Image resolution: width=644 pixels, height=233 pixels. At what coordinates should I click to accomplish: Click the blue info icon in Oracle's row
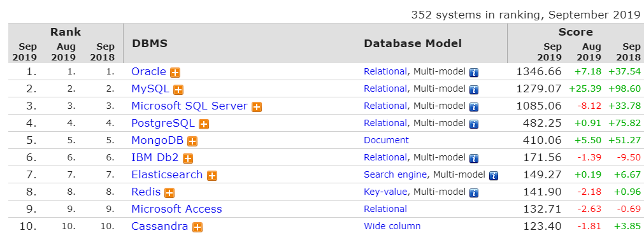pos(474,73)
